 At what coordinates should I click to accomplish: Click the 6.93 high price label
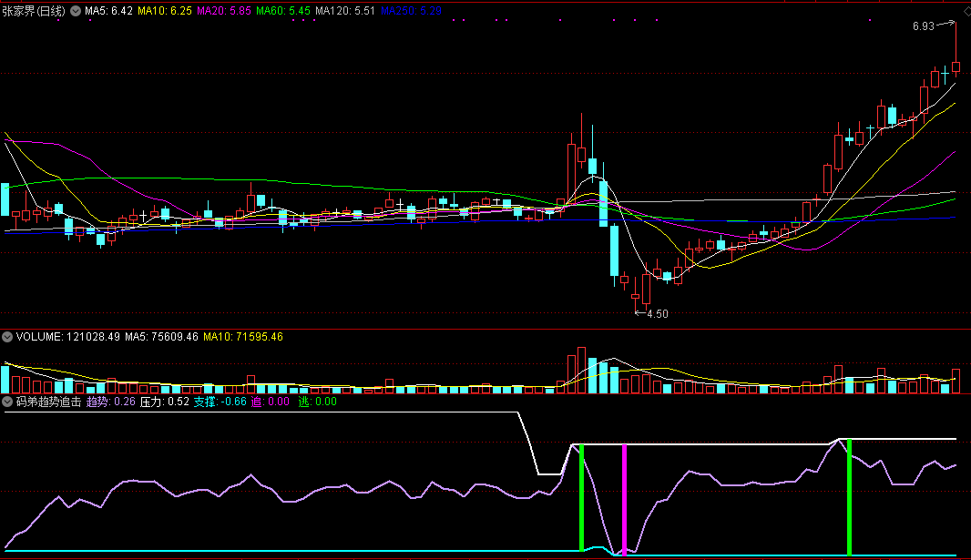point(924,26)
